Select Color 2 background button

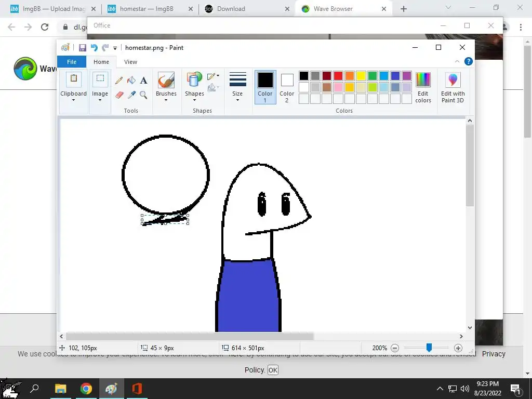(287, 87)
